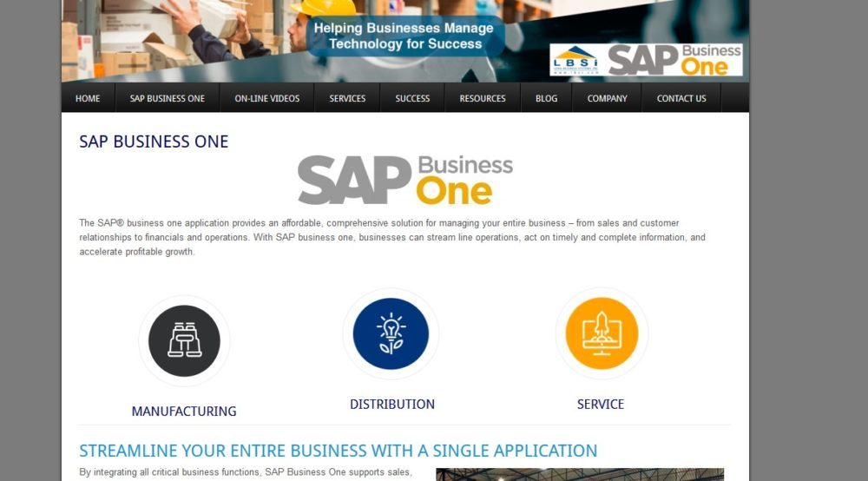Go to On-Line Videos menu
This screenshot has height=481, width=868.
tap(266, 98)
